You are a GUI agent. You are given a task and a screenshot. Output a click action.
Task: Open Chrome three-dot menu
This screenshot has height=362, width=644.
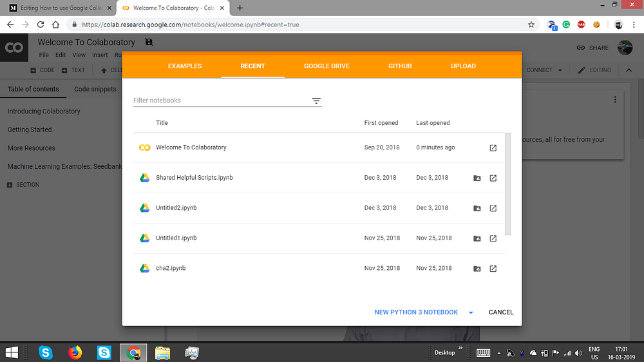(x=634, y=24)
